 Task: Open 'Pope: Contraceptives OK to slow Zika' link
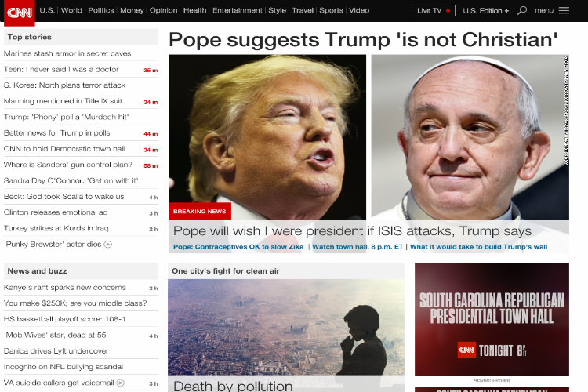pos(238,247)
